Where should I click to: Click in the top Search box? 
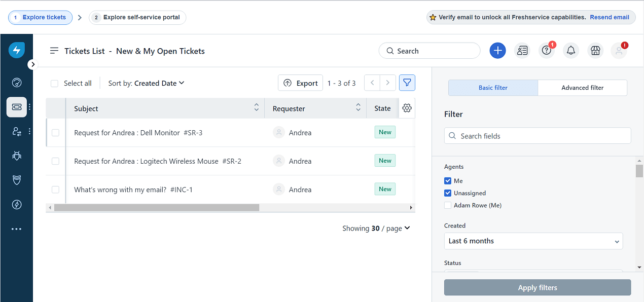click(430, 51)
